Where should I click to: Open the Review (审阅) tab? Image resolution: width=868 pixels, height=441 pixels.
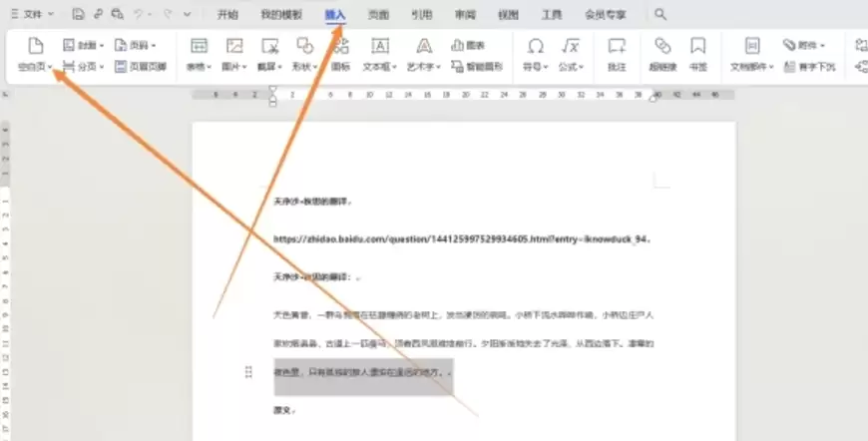[x=465, y=15]
